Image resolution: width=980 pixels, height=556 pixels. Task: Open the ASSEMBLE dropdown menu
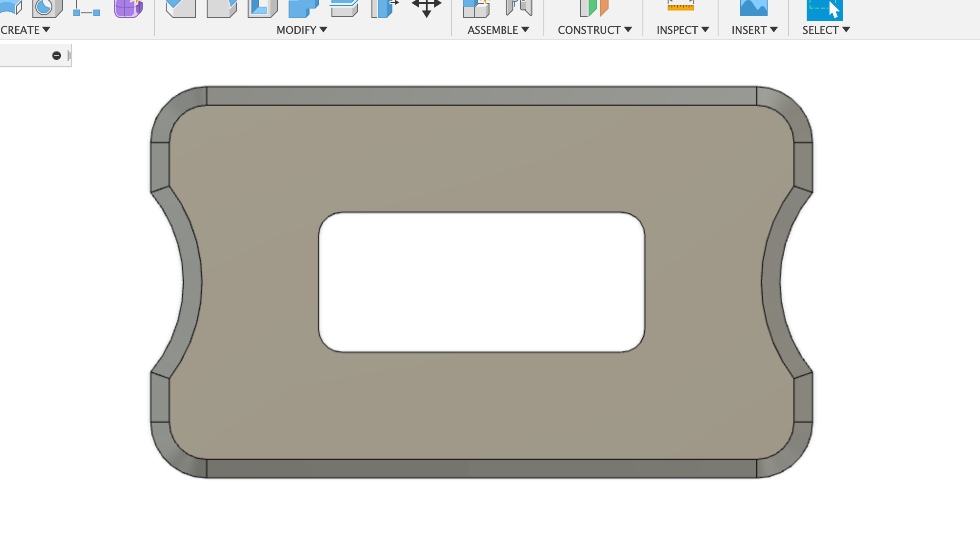pos(498,30)
